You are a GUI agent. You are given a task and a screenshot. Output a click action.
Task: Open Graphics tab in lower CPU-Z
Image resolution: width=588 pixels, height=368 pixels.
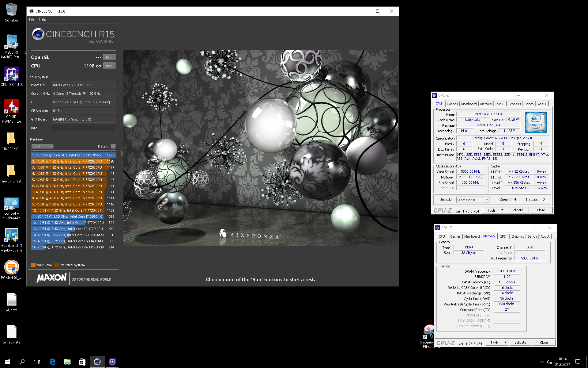[518, 236]
